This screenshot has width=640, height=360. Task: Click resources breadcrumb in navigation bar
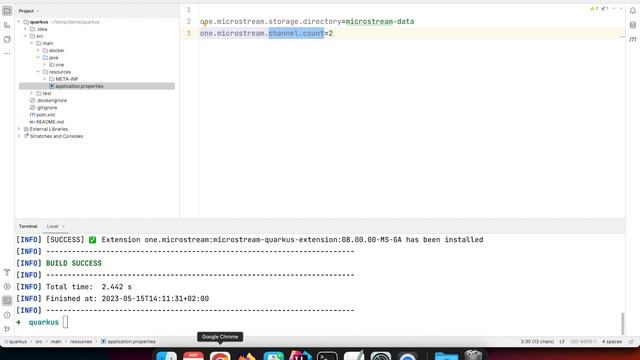81,342
